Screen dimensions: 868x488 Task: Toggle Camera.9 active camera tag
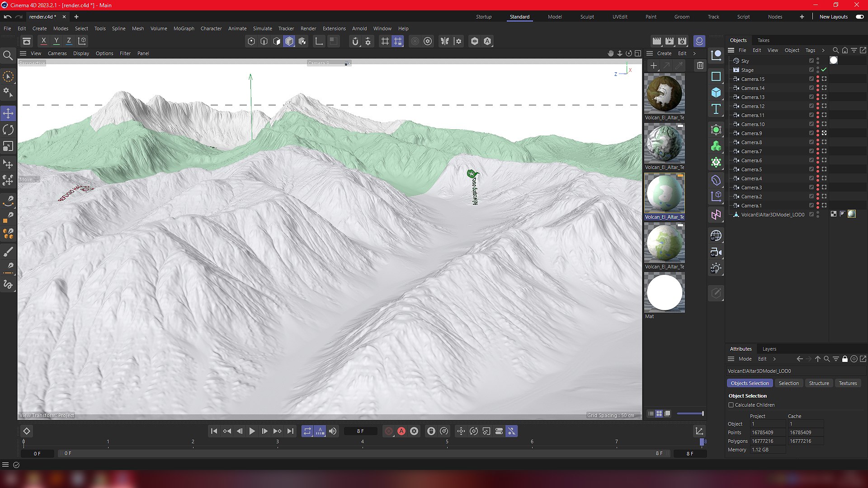coord(824,133)
